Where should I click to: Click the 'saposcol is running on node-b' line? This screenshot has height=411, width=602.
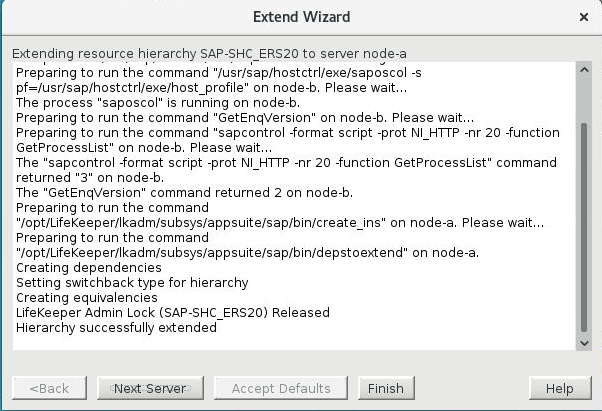pyautogui.click(x=150, y=102)
